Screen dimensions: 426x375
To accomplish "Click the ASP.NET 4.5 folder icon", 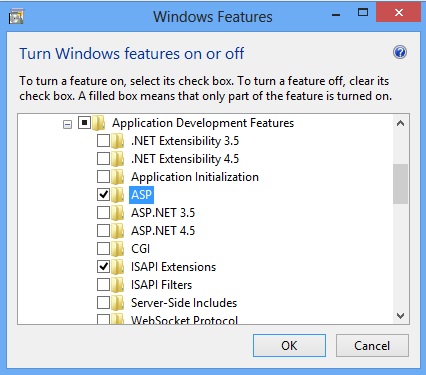I will pos(117,231).
